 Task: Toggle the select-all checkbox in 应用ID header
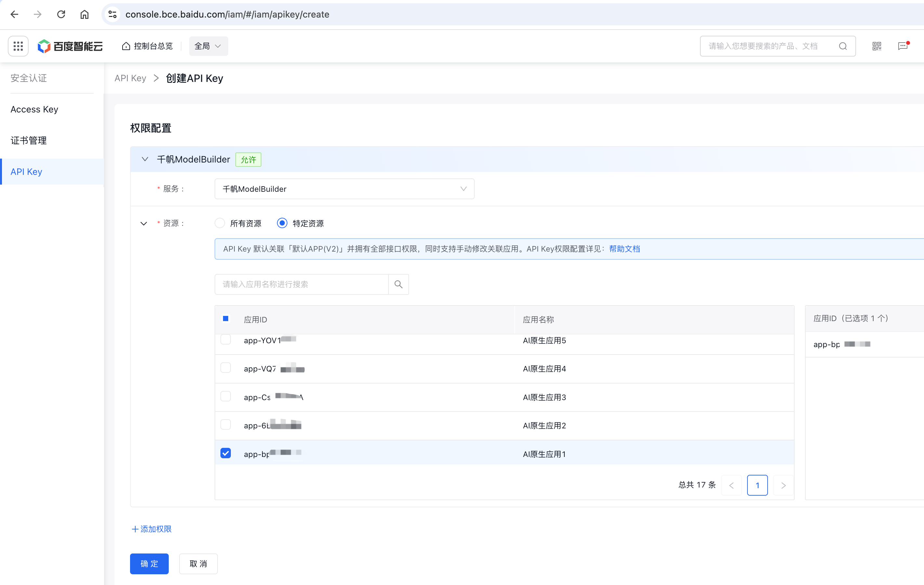(x=226, y=319)
